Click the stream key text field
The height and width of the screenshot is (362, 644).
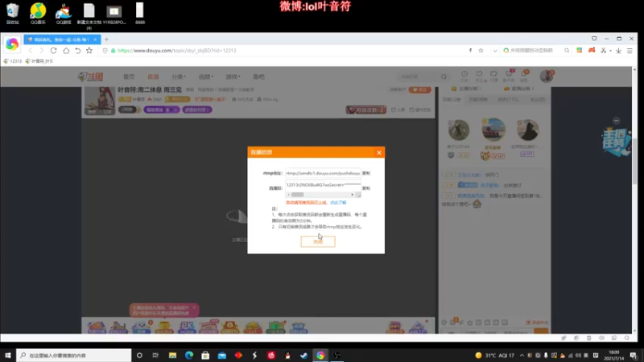[323, 185]
